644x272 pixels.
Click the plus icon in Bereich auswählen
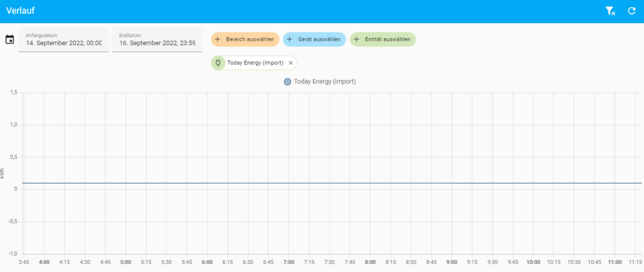(x=218, y=39)
